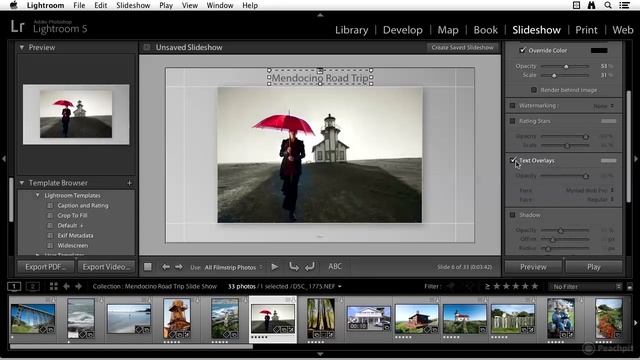Rotate adornment clockwise icon
Image resolution: width=640 pixels, height=360 pixels.
point(310,267)
